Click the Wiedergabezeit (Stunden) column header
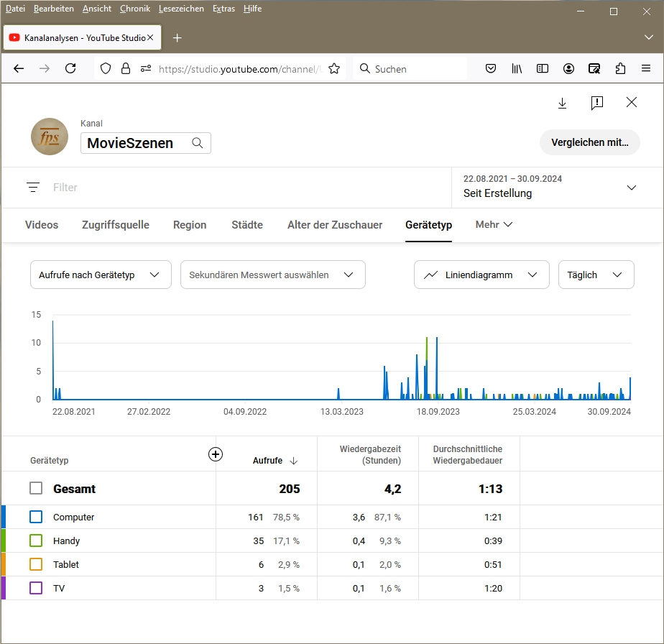The height and width of the screenshot is (644, 664). coord(370,455)
